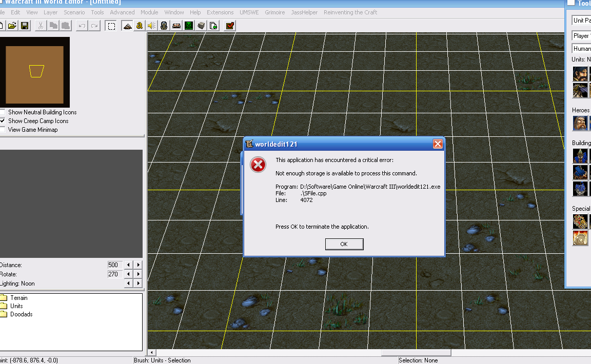This screenshot has height=364, width=591.
Task: Click the Copy toolbar icon
Action: [53, 26]
